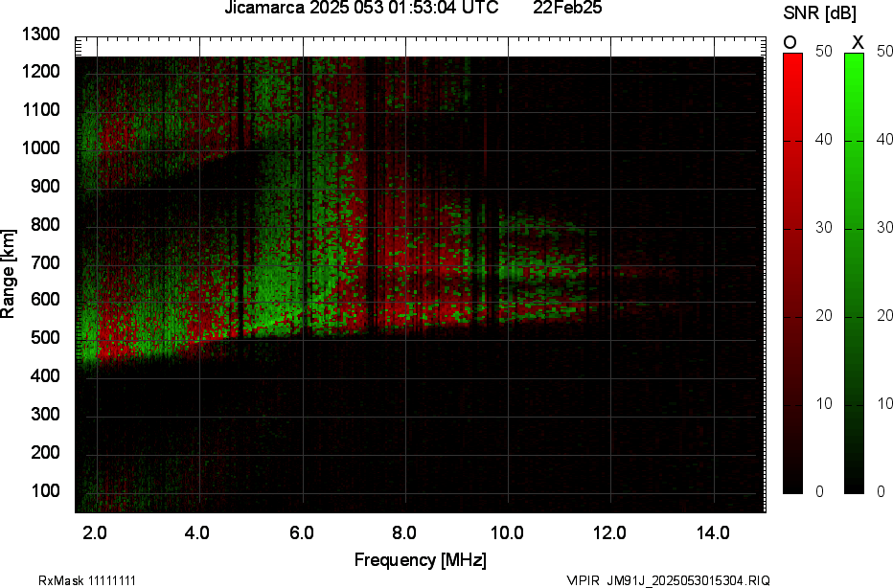Screen dimensions: 893x588
Task: Click the 8.0 MHz frequency tick label
Action: [403, 533]
